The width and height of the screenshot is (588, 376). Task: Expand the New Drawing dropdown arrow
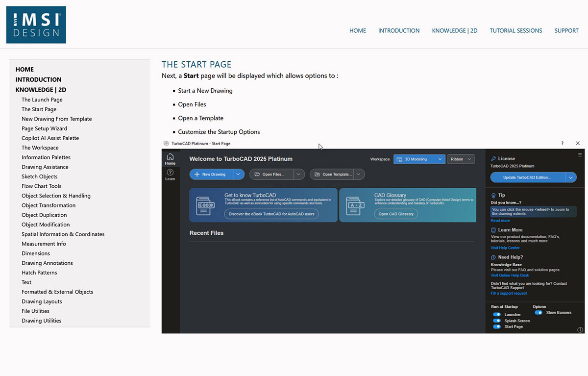pyautogui.click(x=238, y=174)
